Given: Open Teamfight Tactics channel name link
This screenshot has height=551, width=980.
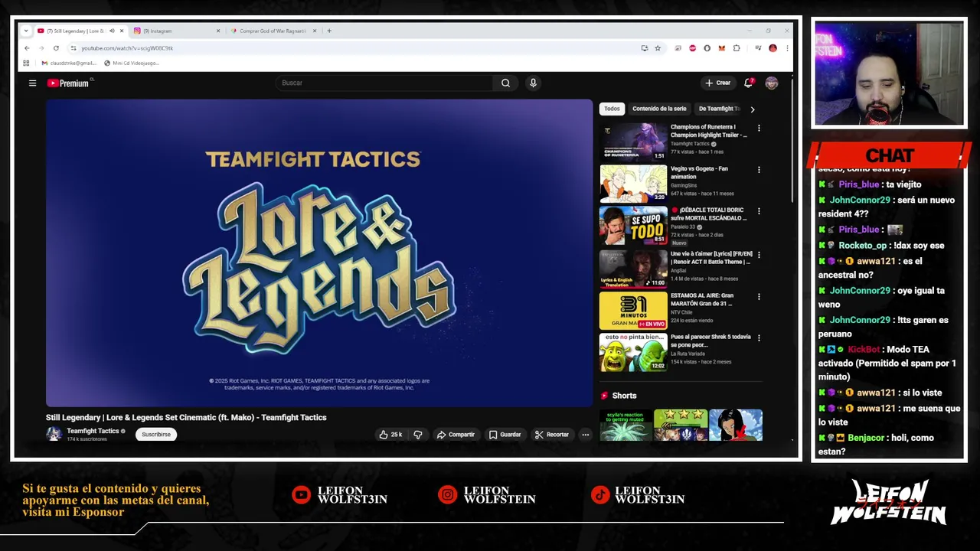Looking at the screenshot, I should 93,431.
